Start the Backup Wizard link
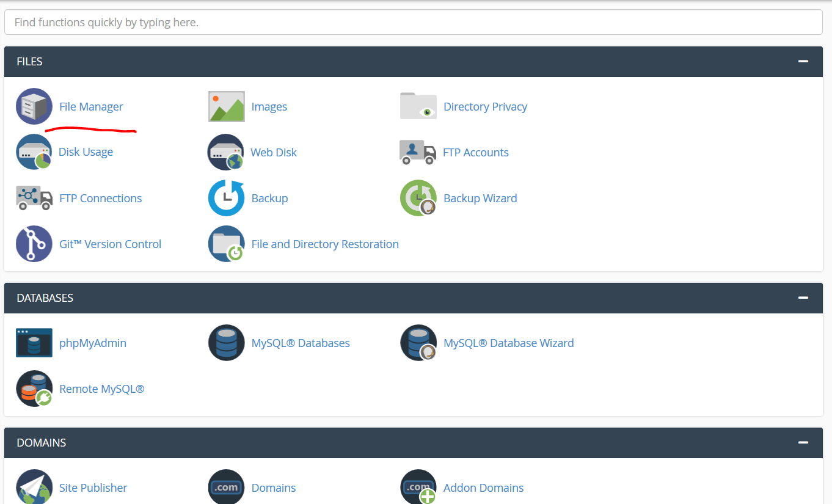This screenshot has width=832, height=504. [480, 199]
